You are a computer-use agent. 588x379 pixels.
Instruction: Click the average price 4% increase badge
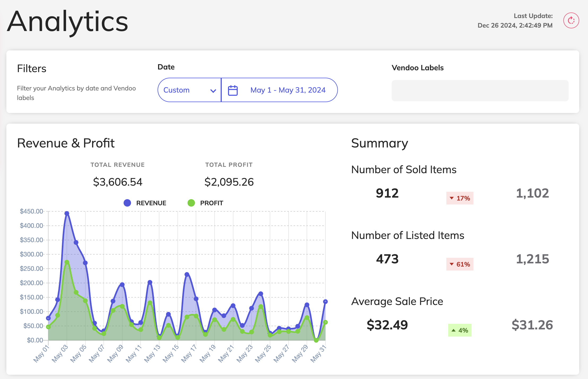point(460,330)
